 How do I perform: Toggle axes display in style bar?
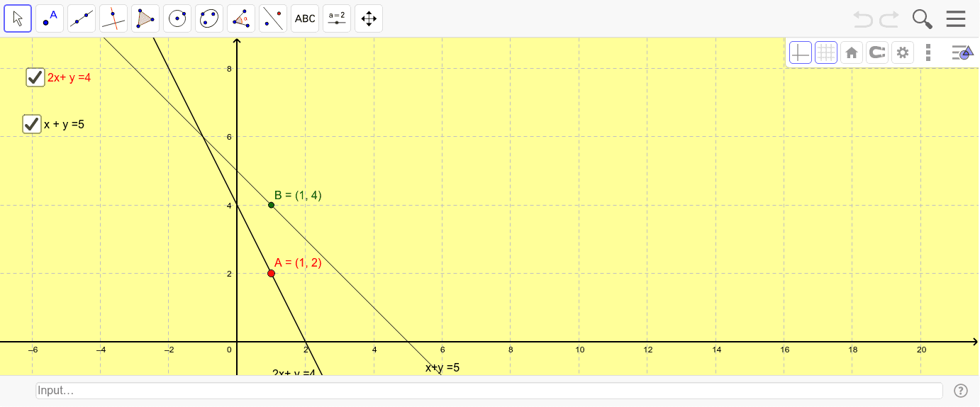pyautogui.click(x=801, y=52)
